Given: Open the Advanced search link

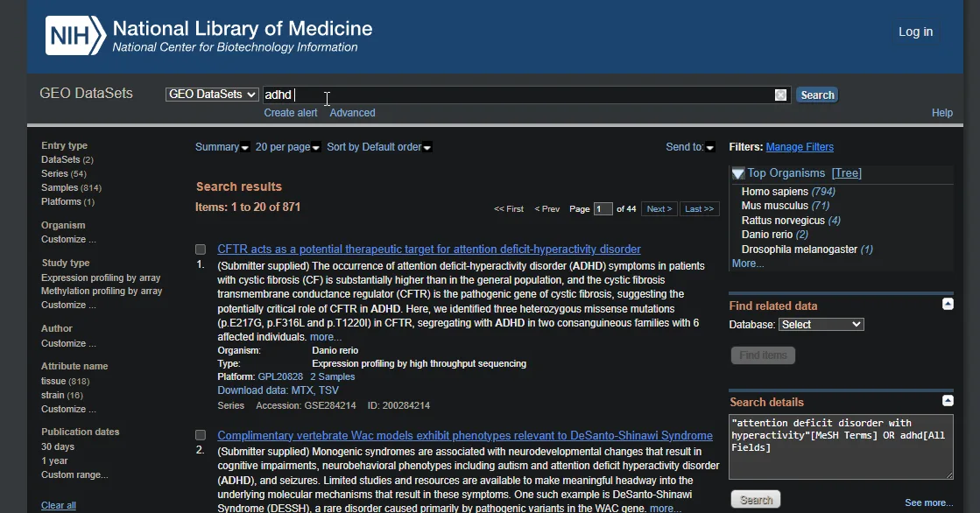Looking at the screenshot, I should click(352, 113).
